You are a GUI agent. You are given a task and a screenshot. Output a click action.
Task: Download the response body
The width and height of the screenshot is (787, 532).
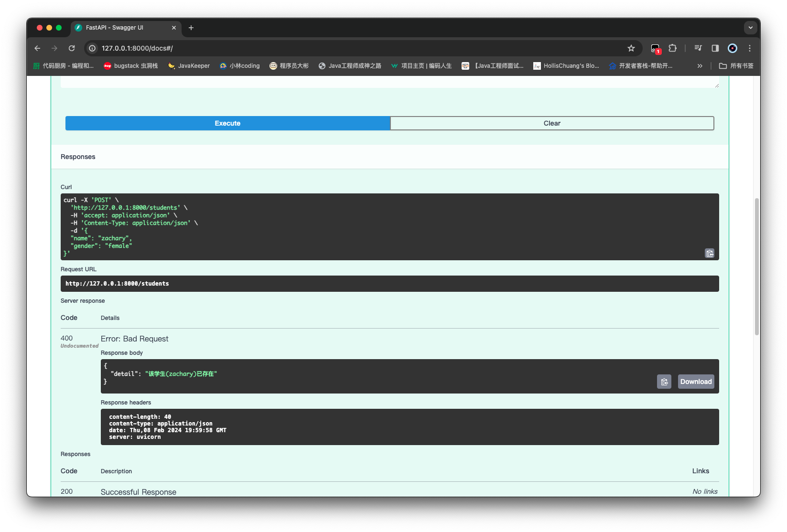pyautogui.click(x=696, y=382)
